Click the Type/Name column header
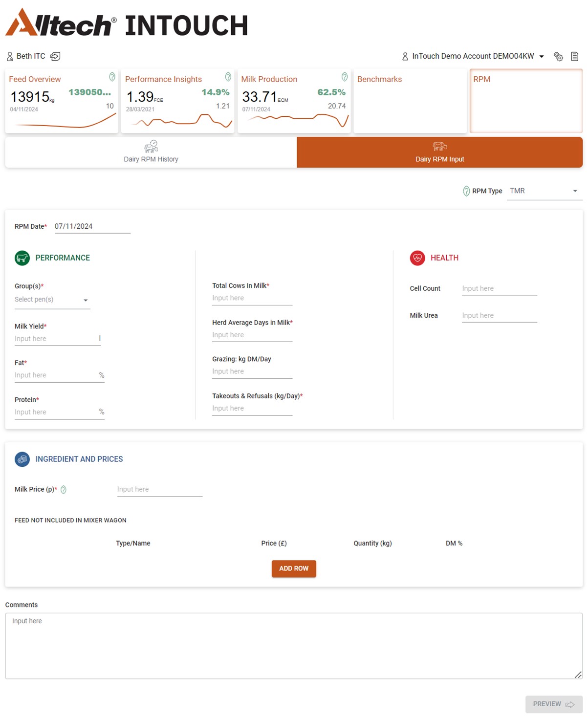Screen dimensions: 588x717 pos(133,543)
